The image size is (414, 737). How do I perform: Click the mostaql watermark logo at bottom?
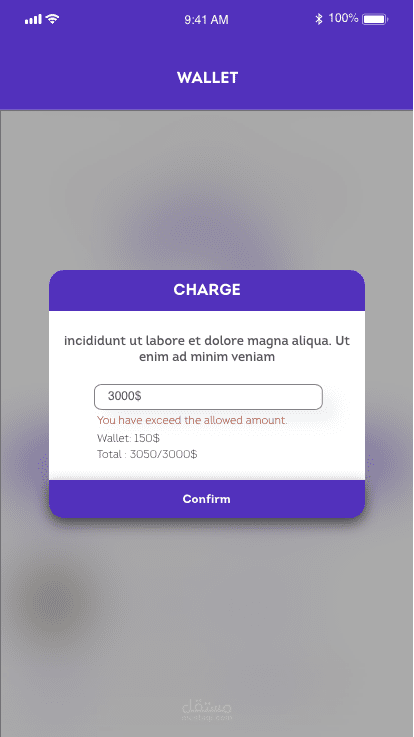(x=207, y=710)
